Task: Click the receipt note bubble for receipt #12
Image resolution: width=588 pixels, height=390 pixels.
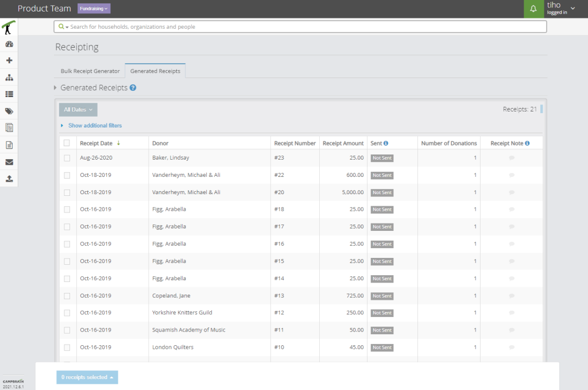Action: click(x=512, y=313)
